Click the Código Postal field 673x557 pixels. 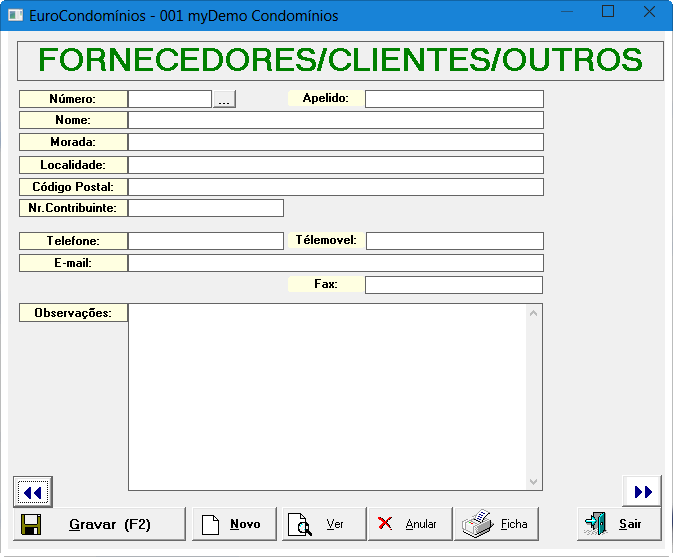335,187
